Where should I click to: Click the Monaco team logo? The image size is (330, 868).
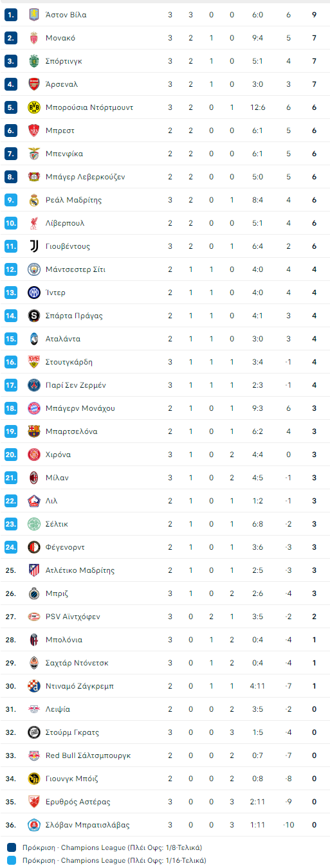tap(34, 38)
